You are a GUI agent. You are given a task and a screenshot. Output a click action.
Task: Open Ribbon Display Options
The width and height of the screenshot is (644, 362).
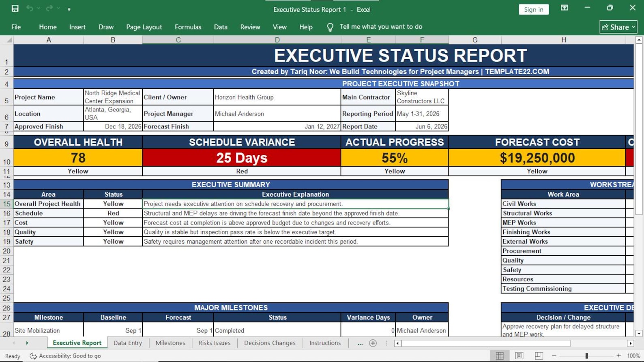[x=565, y=8]
